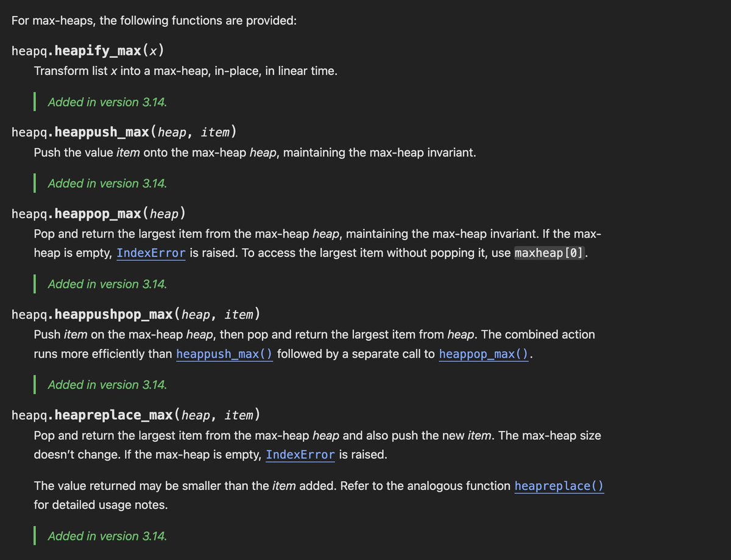This screenshot has height=560, width=731.
Task: Follow the heappush_max() hyperlink
Action: pos(225,354)
